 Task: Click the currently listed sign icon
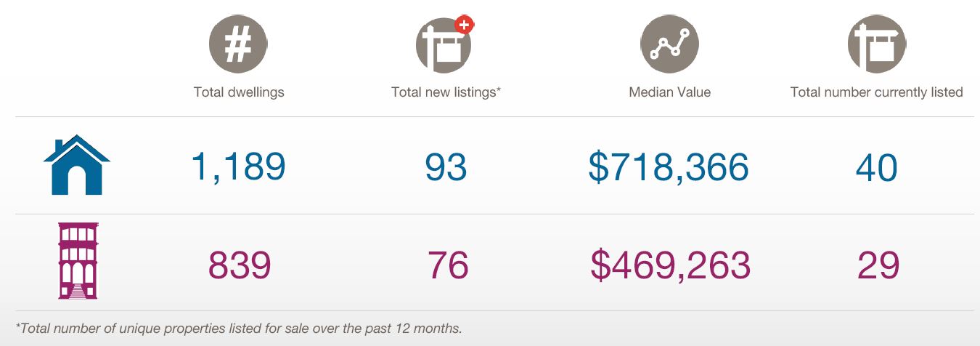(x=877, y=45)
